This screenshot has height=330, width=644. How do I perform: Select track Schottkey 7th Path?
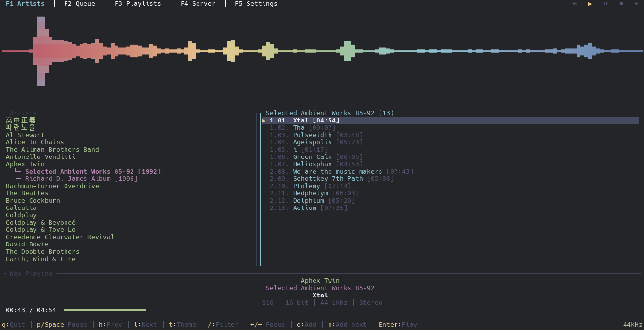(332, 179)
